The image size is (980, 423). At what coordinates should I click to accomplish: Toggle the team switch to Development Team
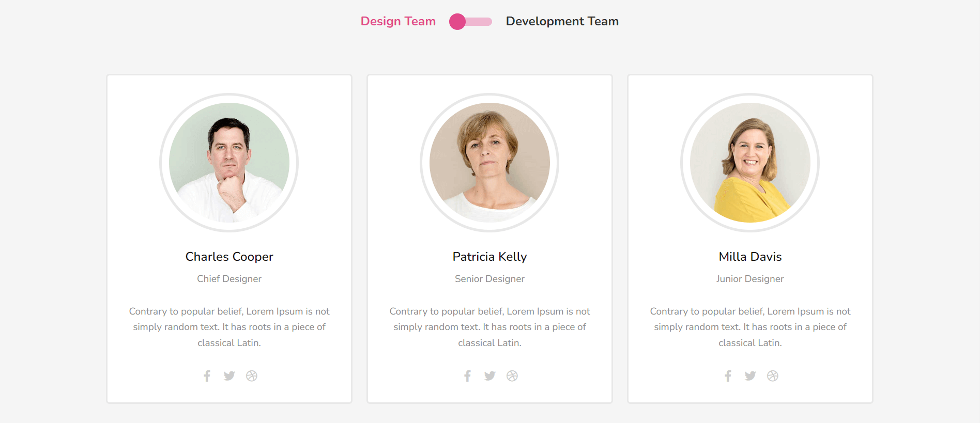(470, 22)
